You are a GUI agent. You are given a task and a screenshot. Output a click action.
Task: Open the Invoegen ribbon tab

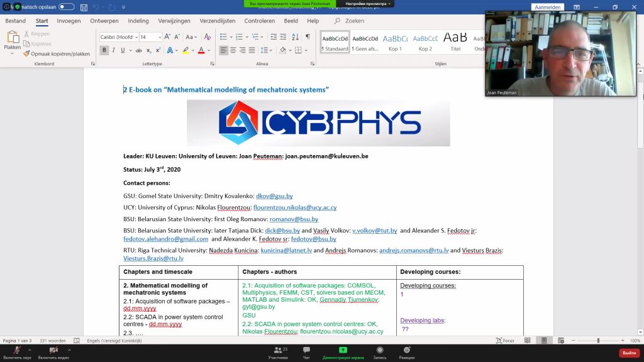(x=69, y=21)
